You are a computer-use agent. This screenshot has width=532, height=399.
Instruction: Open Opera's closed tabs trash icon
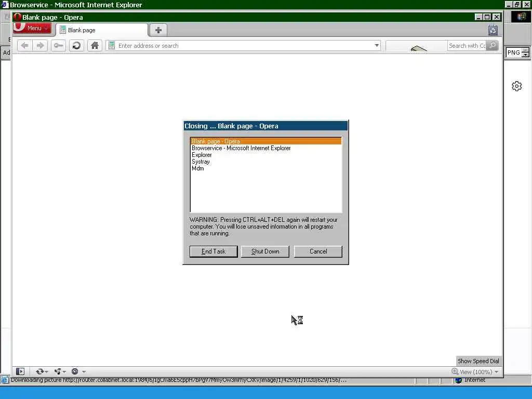[493, 30]
